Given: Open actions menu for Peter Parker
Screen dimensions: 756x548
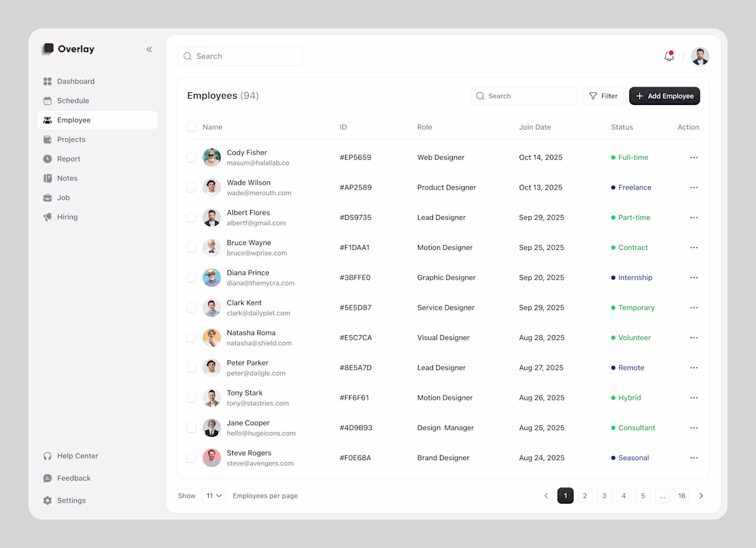Looking at the screenshot, I should [x=693, y=368].
